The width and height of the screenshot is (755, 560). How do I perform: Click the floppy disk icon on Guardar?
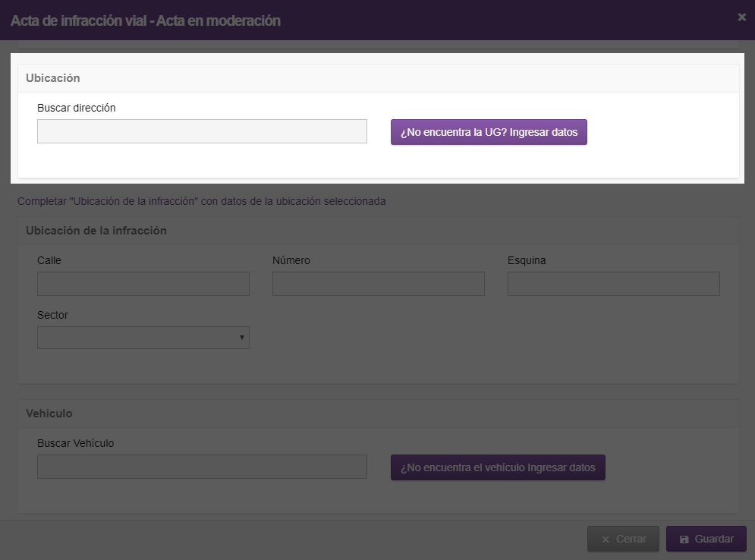coord(684,540)
